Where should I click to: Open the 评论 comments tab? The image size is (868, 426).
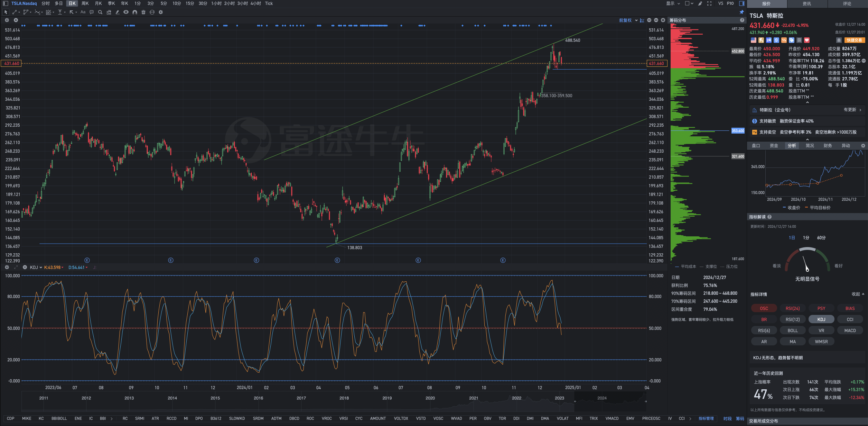click(847, 4)
